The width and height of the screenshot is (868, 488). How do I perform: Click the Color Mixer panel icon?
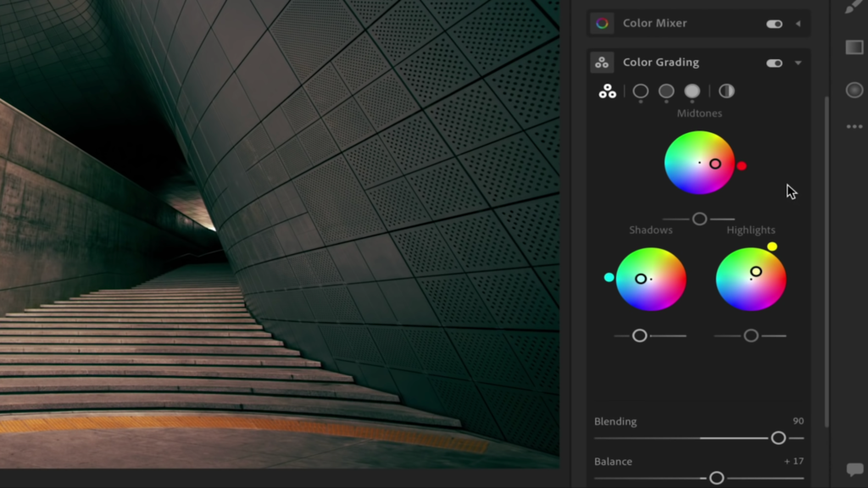tap(602, 24)
